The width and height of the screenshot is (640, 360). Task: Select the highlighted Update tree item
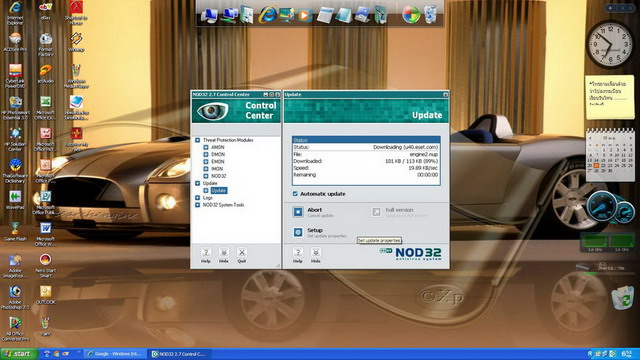(219, 191)
